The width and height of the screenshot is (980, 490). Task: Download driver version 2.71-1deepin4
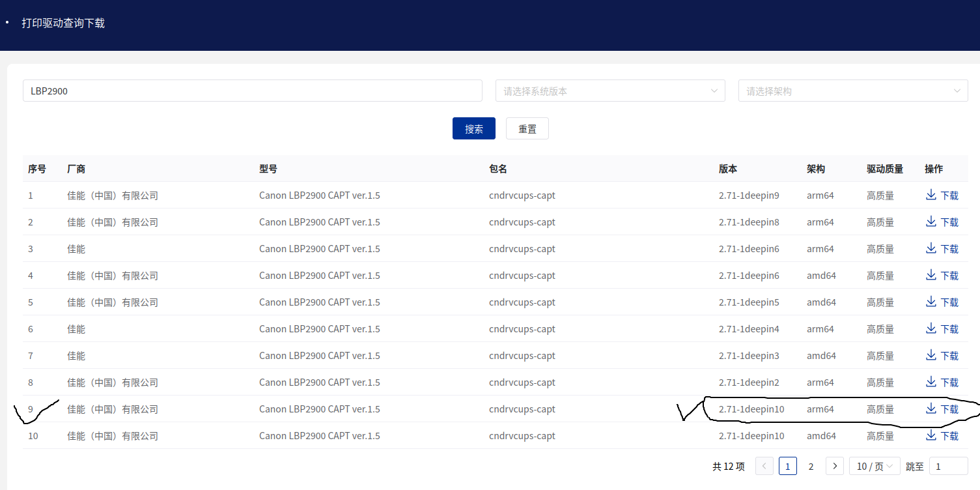point(942,329)
